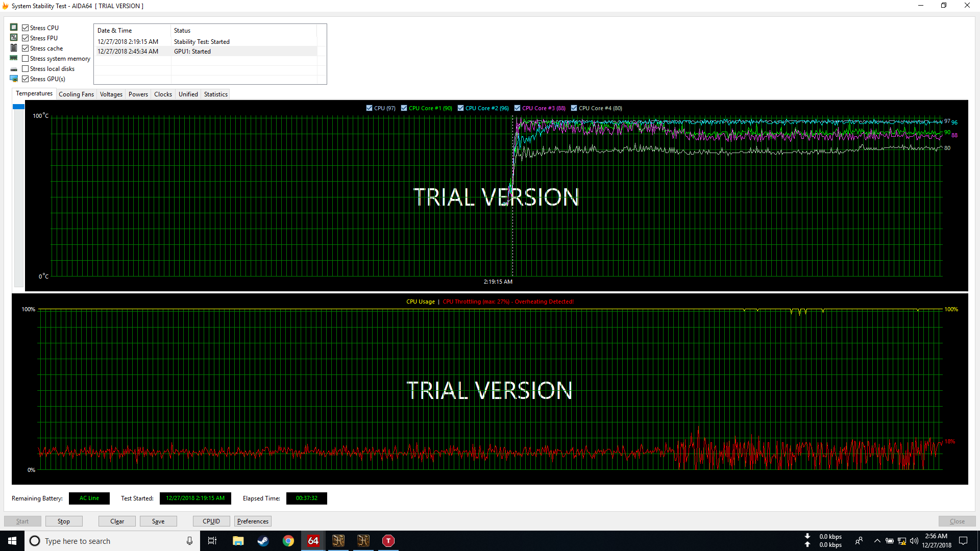This screenshot has height=551, width=980.
Task: Open the People icon in the tray
Action: [x=859, y=541]
